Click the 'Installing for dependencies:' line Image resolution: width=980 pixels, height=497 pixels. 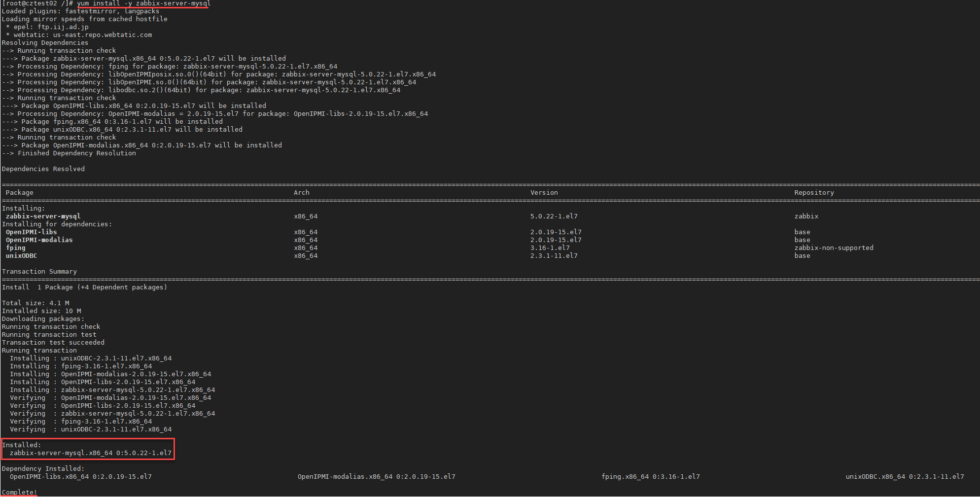[57, 224]
